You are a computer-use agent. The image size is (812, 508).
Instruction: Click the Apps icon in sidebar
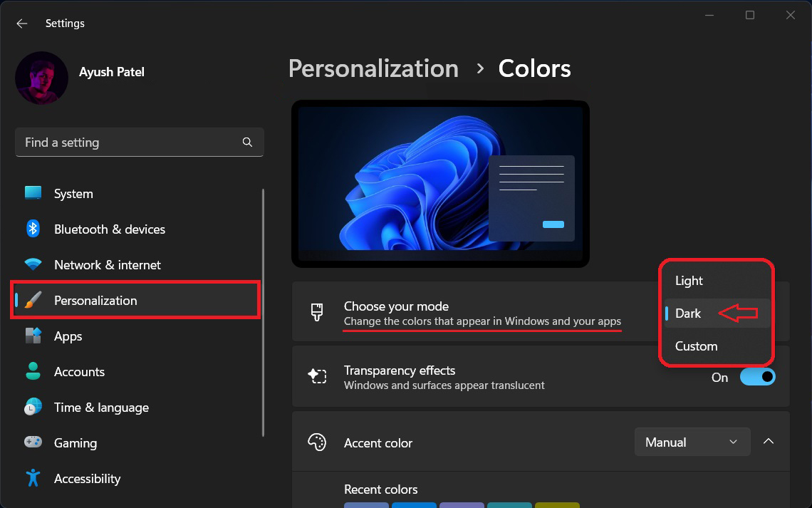click(x=33, y=336)
